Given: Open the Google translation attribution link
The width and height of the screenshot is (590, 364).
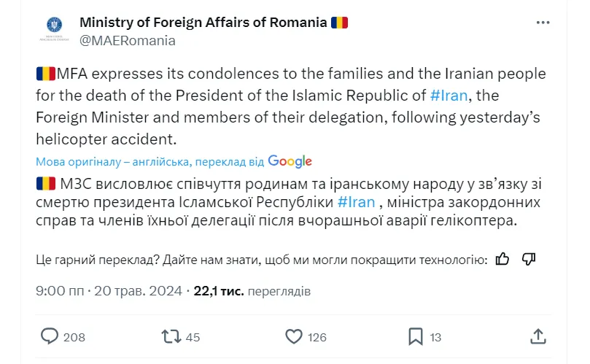Looking at the screenshot, I should pyautogui.click(x=290, y=161).
